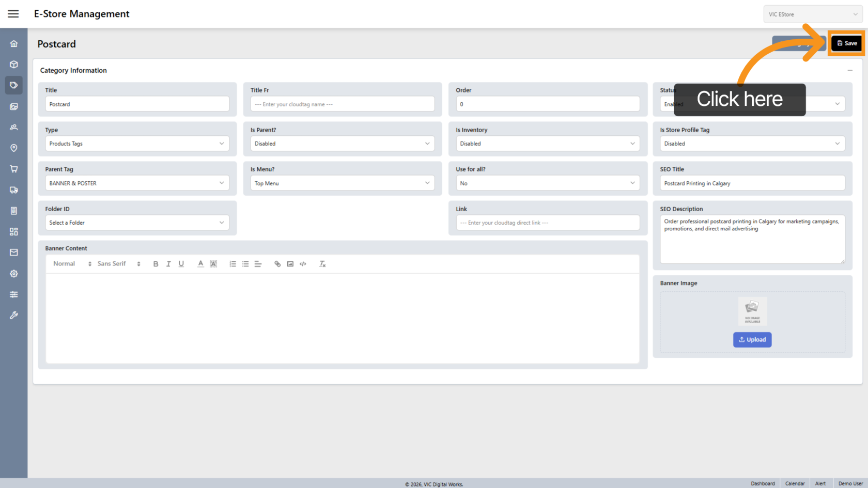Open the mail envelope sidebar icon

pos(14,253)
